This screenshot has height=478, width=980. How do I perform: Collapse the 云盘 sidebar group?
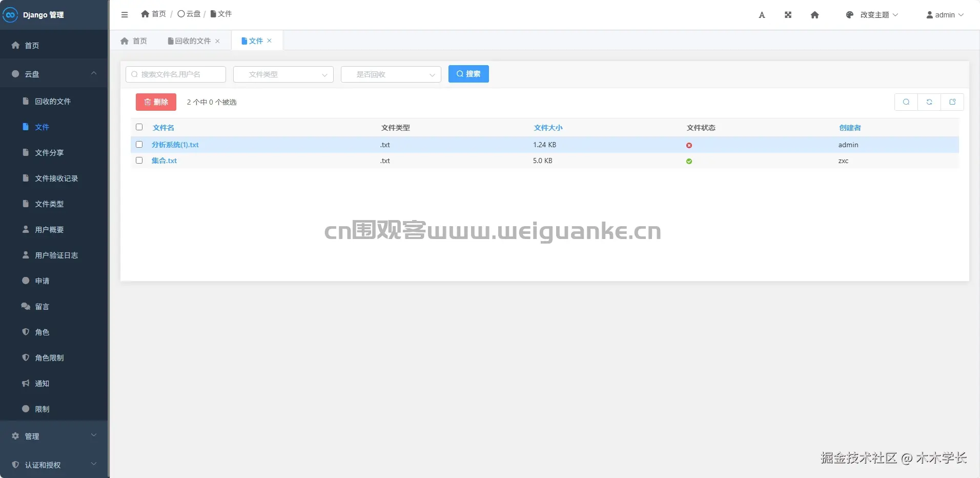click(54, 74)
